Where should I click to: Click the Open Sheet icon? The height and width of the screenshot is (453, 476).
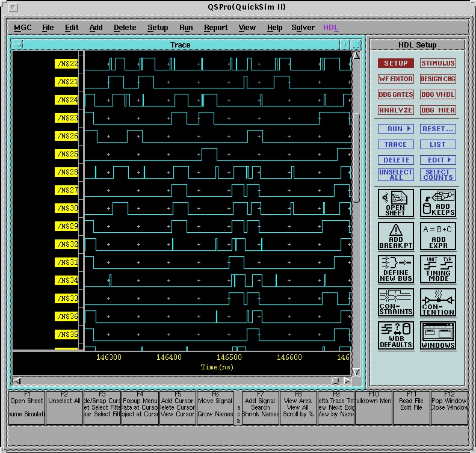coord(395,203)
